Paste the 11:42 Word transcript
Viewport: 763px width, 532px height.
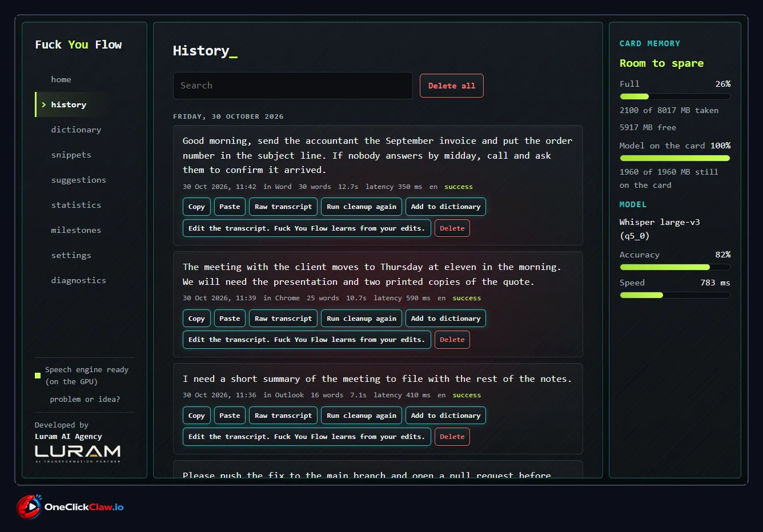click(230, 207)
